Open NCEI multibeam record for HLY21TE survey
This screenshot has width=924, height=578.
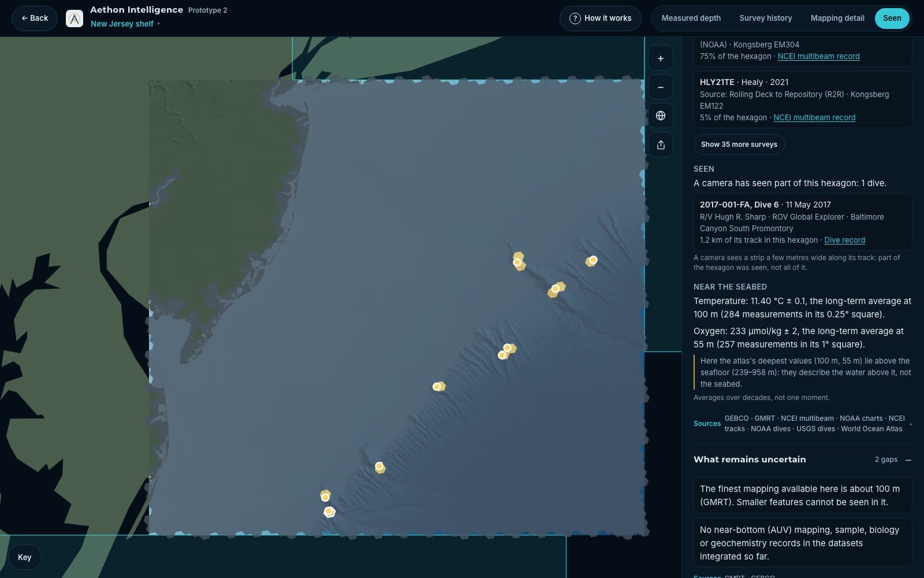[x=814, y=117]
